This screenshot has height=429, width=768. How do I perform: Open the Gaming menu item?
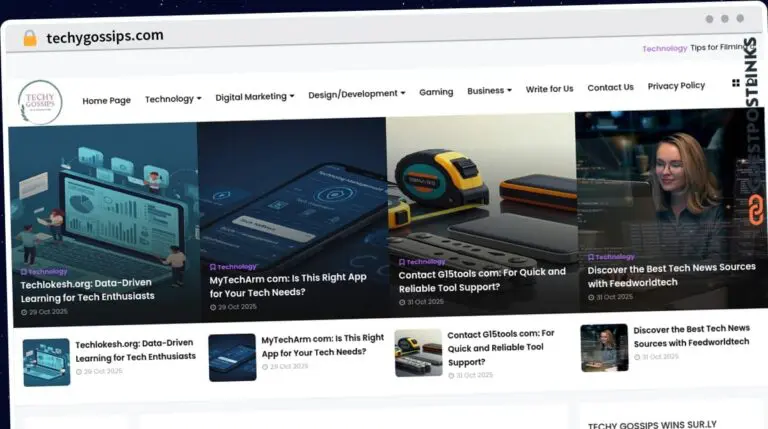pyautogui.click(x=436, y=92)
